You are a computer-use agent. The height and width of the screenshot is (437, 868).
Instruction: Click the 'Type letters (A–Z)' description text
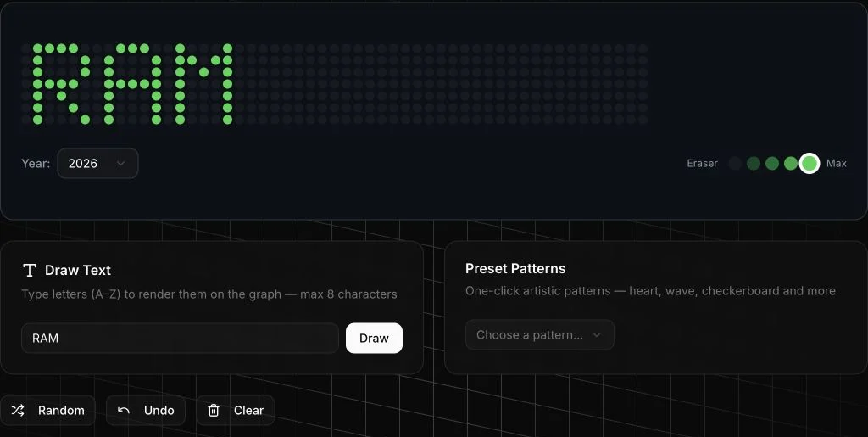point(209,294)
